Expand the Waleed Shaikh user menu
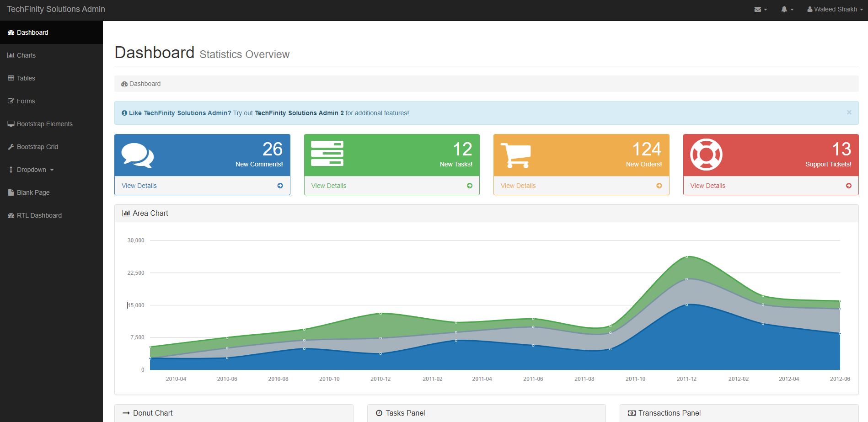 click(835, 10)
